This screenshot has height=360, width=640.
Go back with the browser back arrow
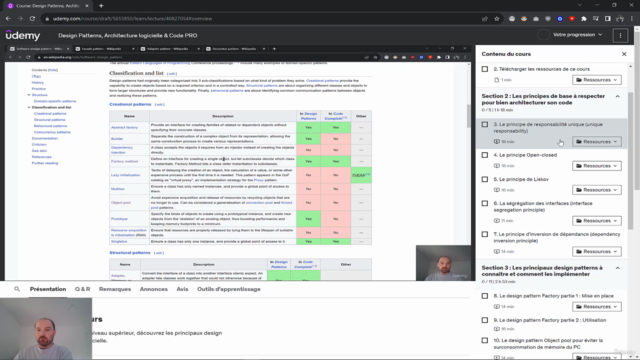(8, 19)
